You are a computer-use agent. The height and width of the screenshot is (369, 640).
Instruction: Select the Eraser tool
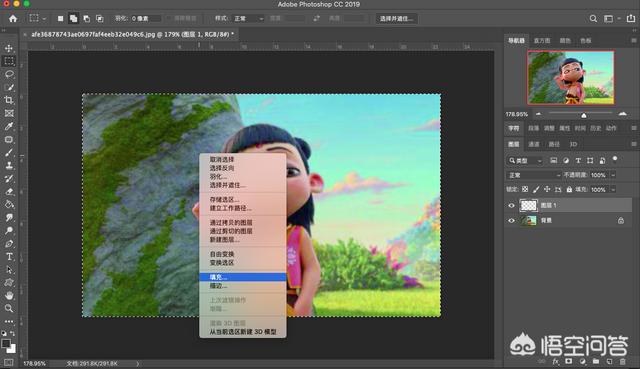point(9,191)
